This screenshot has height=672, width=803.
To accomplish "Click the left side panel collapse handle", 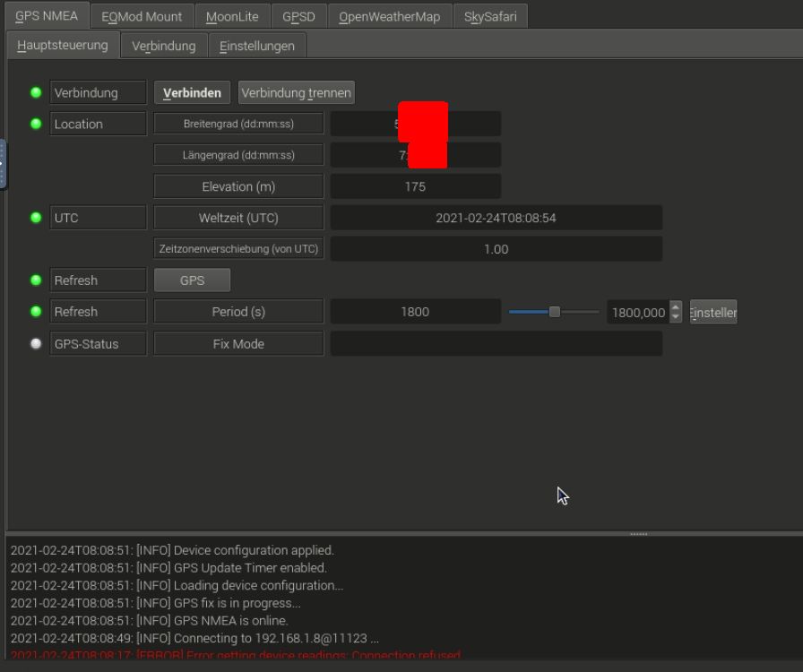I will [2, 164].
